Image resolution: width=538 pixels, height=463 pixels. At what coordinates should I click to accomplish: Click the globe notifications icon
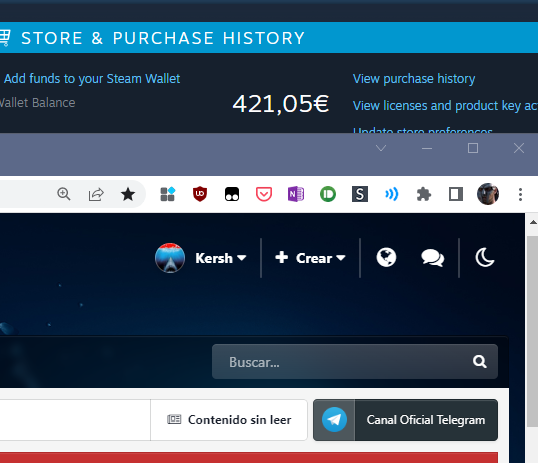click(x=386, y=257)
